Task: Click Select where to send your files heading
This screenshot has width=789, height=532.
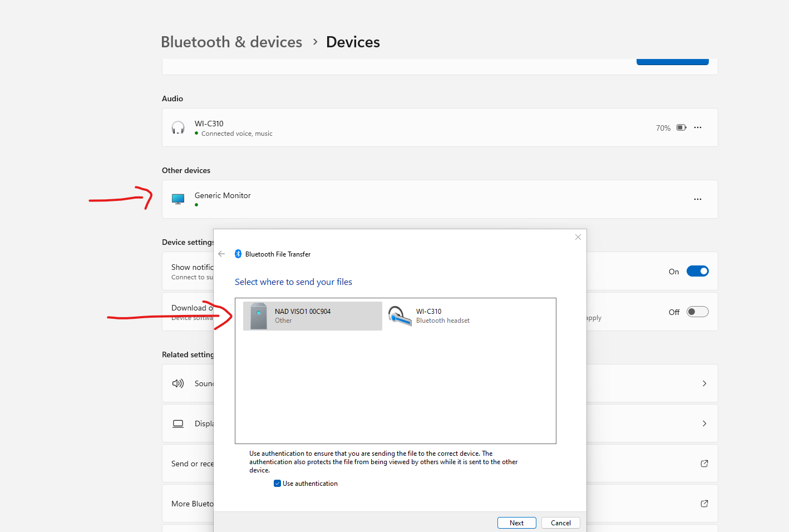Action: [x=293, y=282]
